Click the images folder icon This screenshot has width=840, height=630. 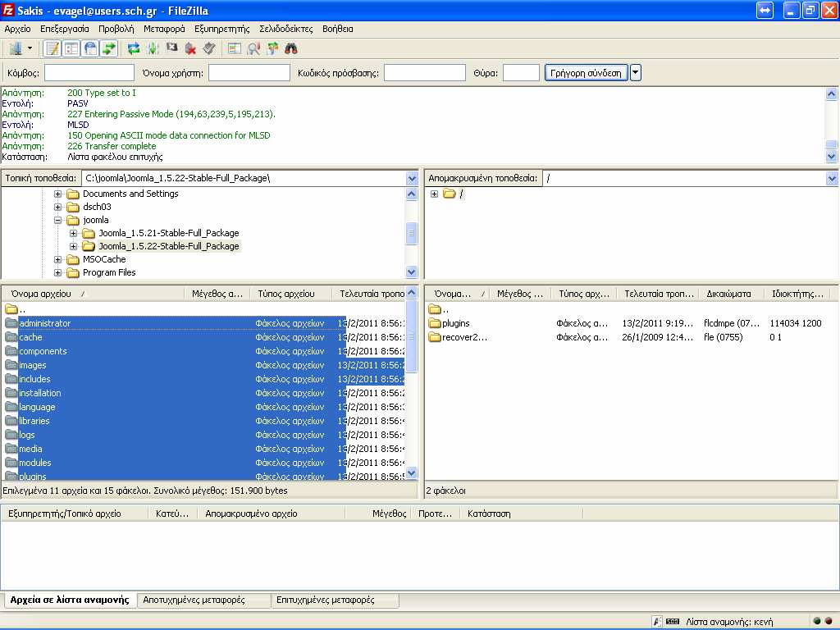(11, 365)
